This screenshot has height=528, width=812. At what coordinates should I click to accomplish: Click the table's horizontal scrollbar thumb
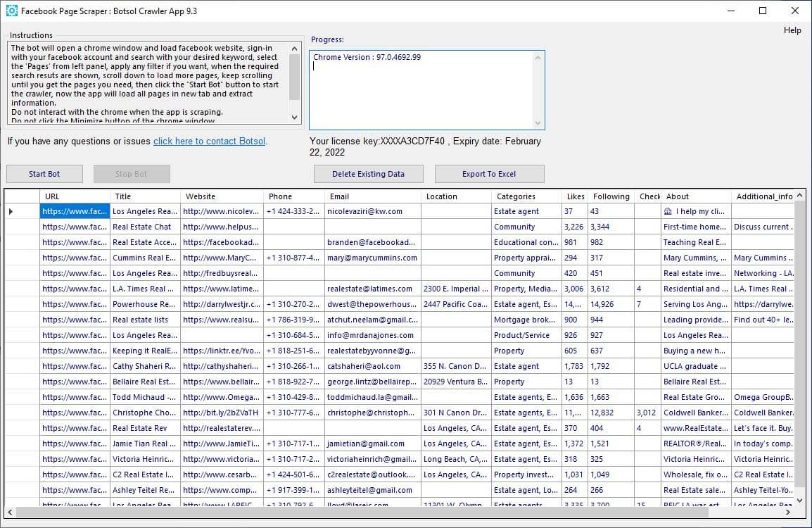[x=362, y=512]
